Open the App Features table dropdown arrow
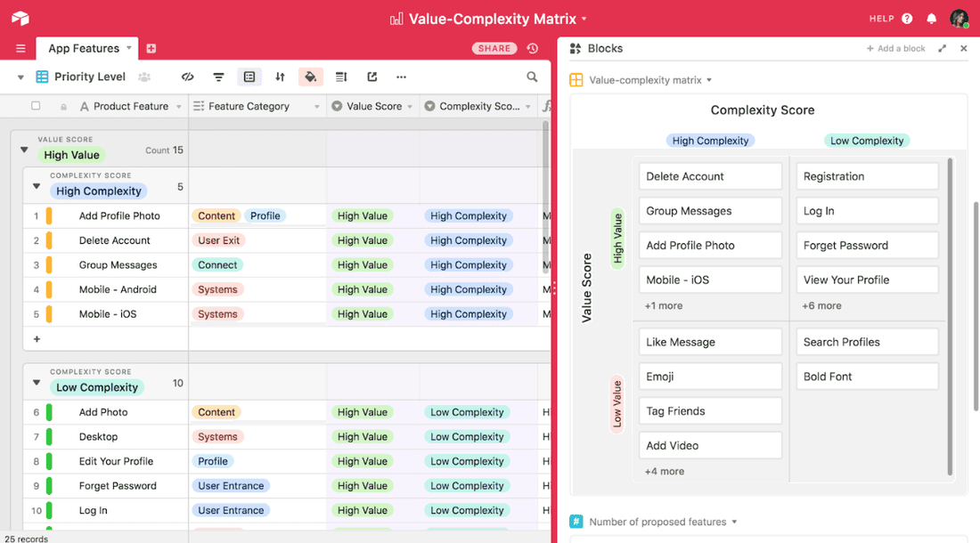980x543 pixels. point(129,48)
